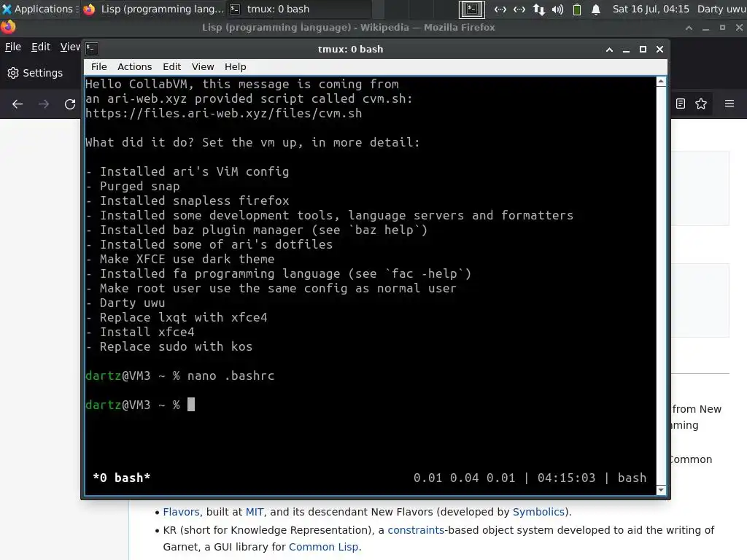Open the volume speaker tray icon

pyautogui.click(x=558, y=9)
